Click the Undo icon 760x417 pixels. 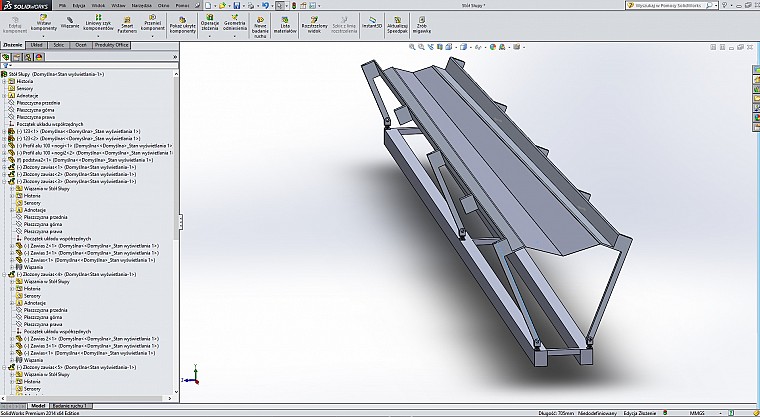click(265, 5)
